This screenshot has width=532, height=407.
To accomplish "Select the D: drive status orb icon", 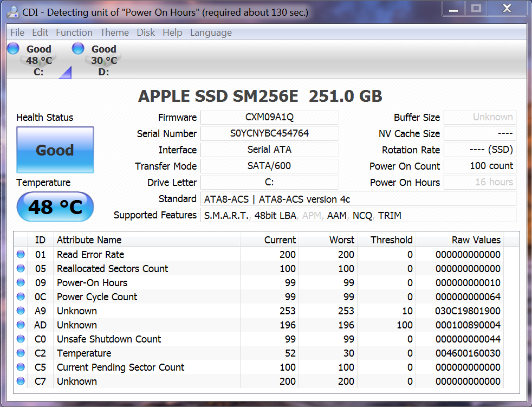I will click(x=78, y=49).
